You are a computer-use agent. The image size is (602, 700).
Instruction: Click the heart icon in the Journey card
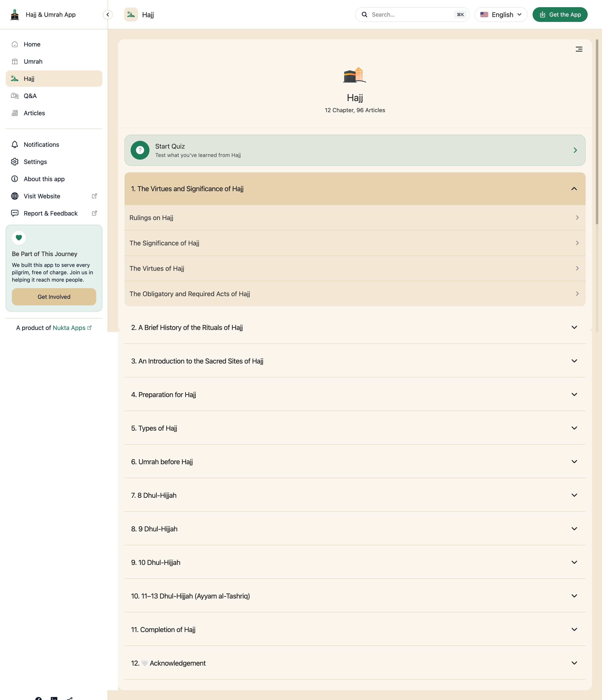pos(19,237)
